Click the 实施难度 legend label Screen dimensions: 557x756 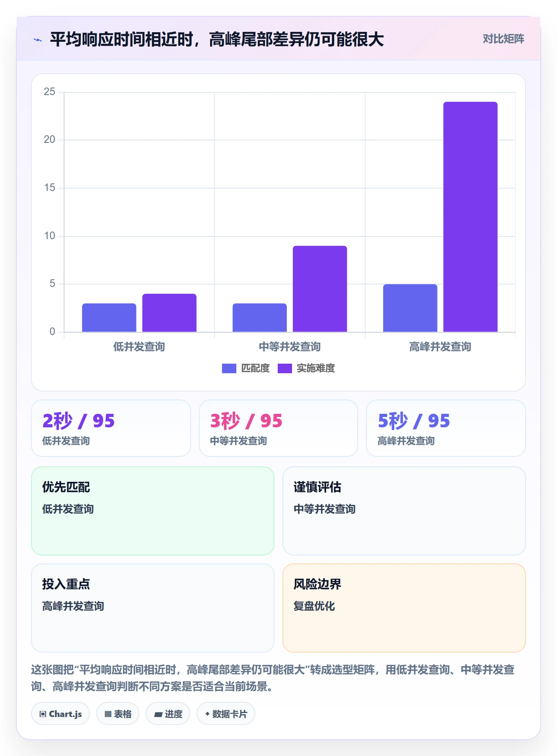[x=316, y=368]
